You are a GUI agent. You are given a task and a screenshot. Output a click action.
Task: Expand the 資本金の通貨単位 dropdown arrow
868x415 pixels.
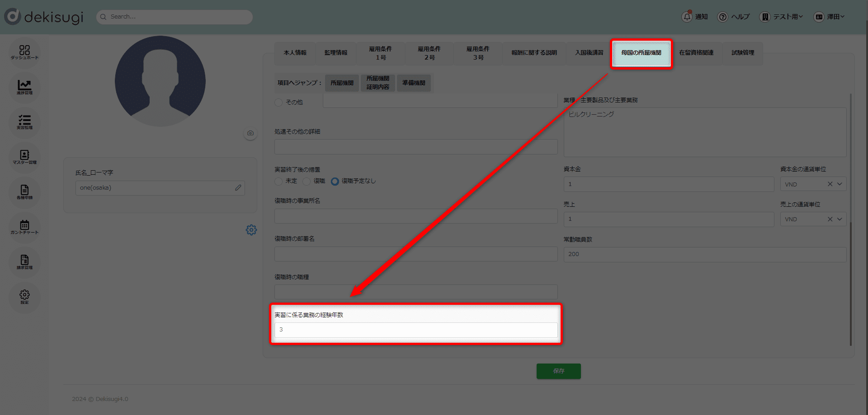click(x=840, y=184)
